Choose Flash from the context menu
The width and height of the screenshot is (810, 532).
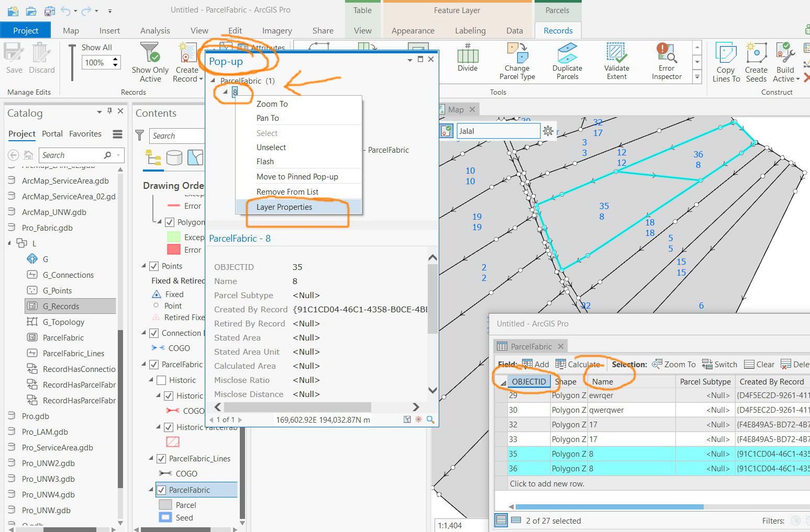[298, 162]
